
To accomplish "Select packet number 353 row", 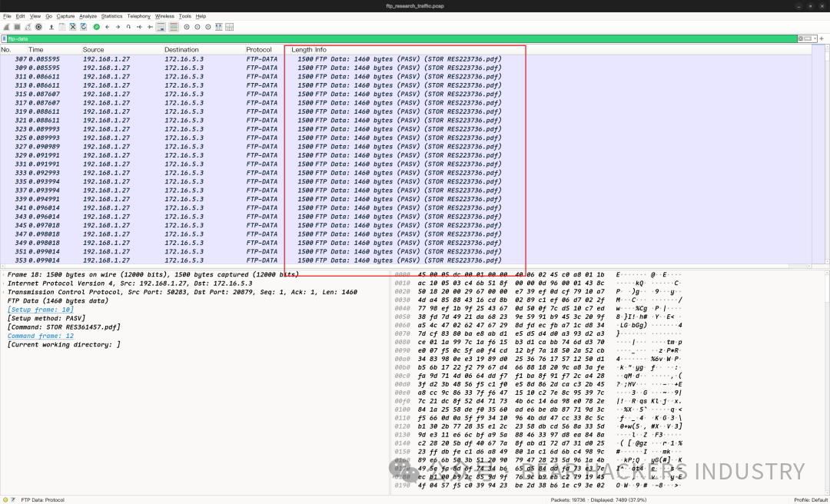I will [406, 260].
